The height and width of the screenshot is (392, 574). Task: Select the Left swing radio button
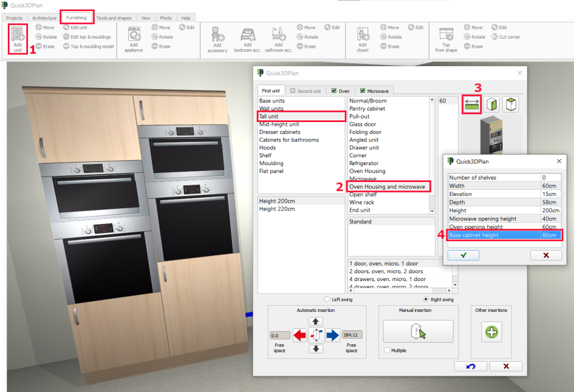327,299
